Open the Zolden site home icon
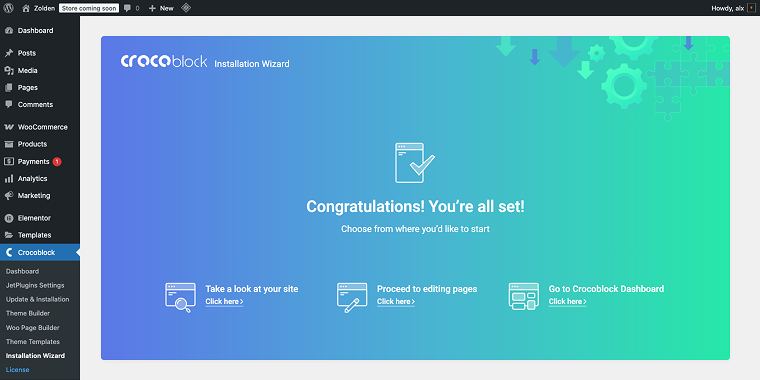760x380 pixels. [26, 8]
